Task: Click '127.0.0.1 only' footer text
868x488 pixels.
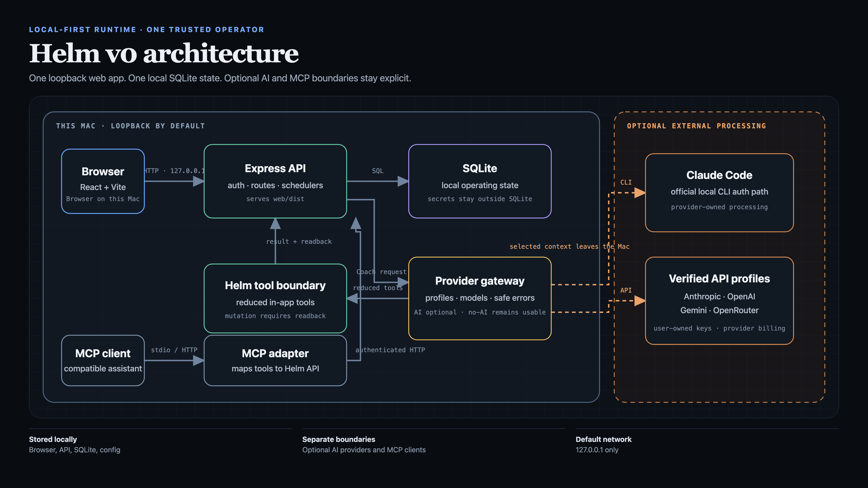Action: 597,450
